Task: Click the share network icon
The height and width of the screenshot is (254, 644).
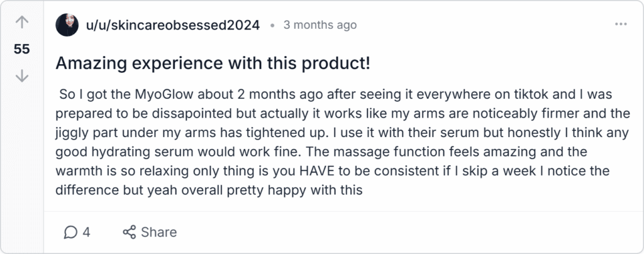Action: (x=130, y=232)
